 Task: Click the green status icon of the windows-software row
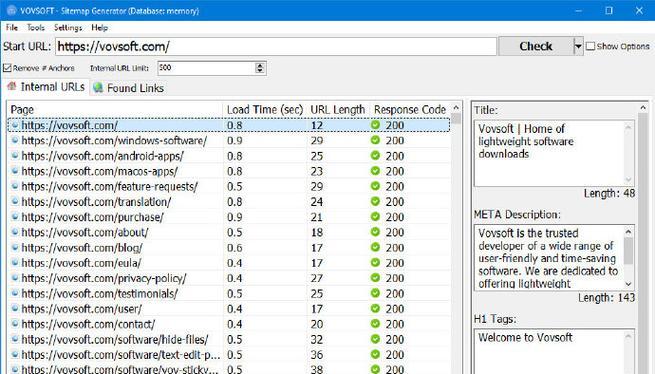click(376, 140)
